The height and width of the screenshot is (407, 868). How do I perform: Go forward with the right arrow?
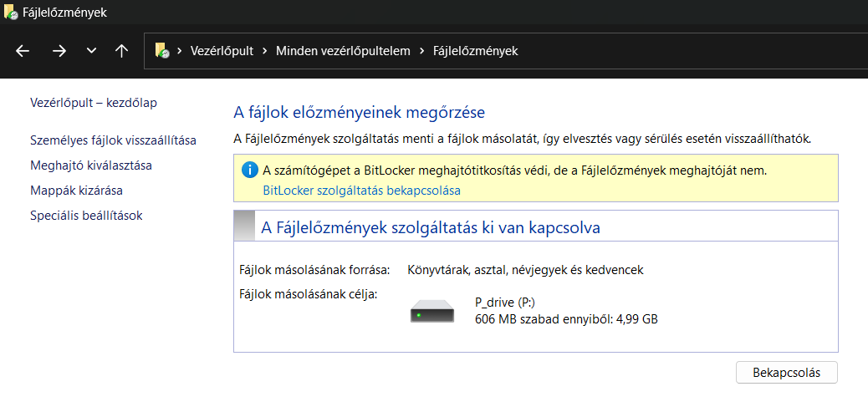point(59,52)
